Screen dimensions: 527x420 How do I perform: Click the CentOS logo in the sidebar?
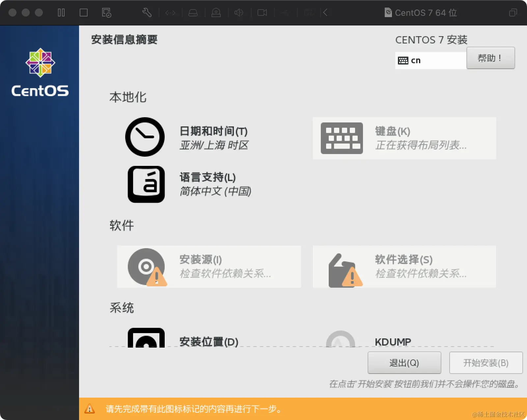click(40, 72)
